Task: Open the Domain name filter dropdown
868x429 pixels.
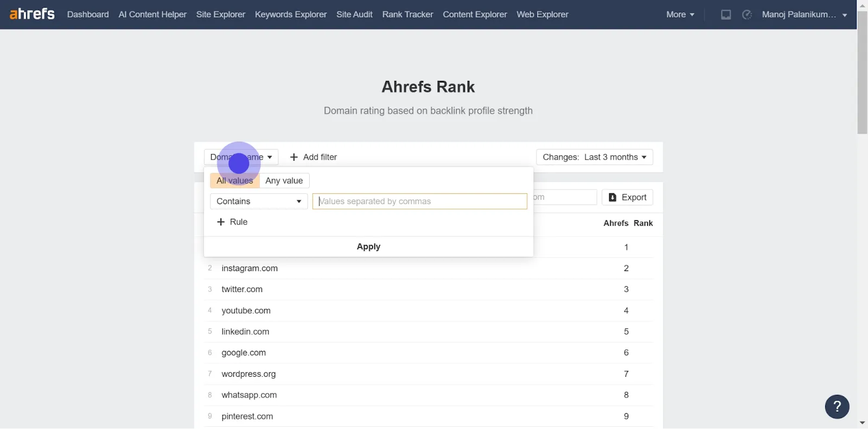Action: [241, 157]
